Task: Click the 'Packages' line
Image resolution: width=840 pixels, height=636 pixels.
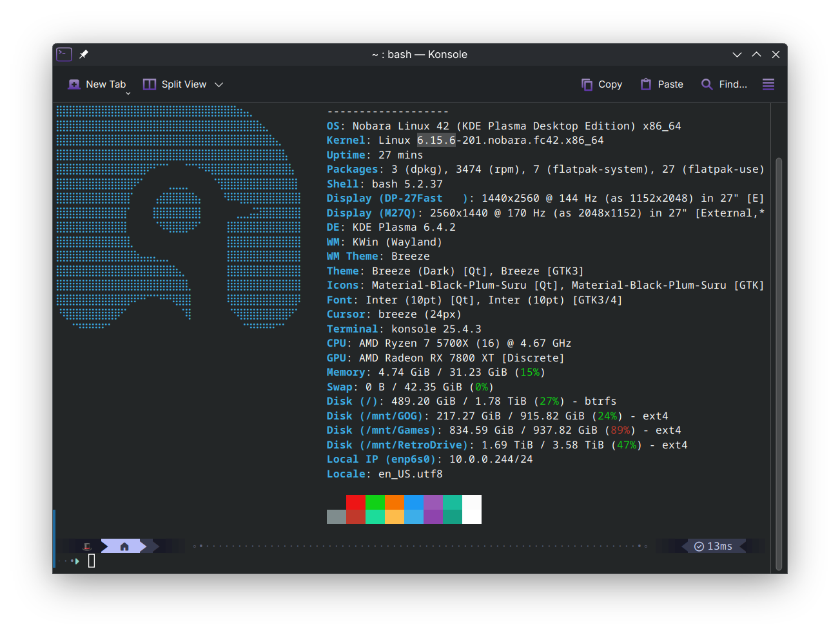Action: [545, 169]
